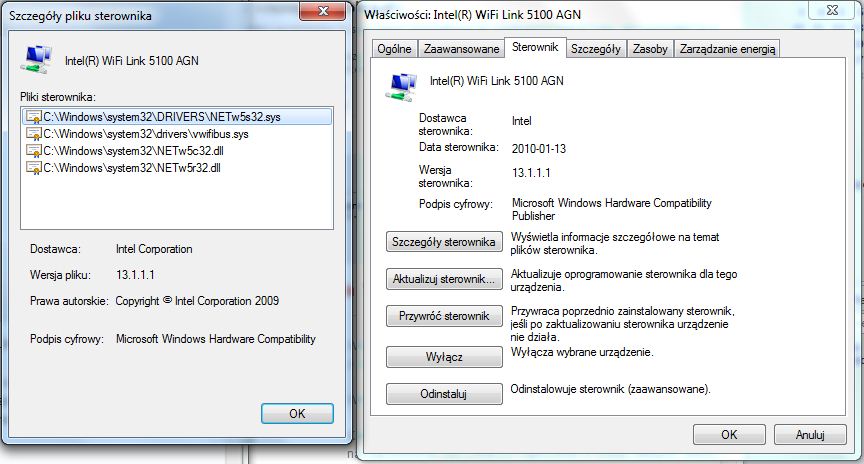Viewport: 864px width, 464px height.
Task: Click the Wyłącz button
Action: pyautogui.click(x=444, y=357)
